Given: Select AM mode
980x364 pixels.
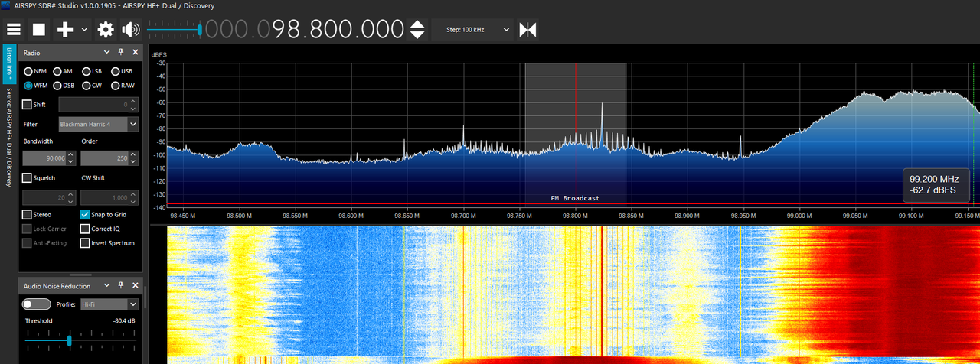Looking at the screenshot, I should [62, 71].
